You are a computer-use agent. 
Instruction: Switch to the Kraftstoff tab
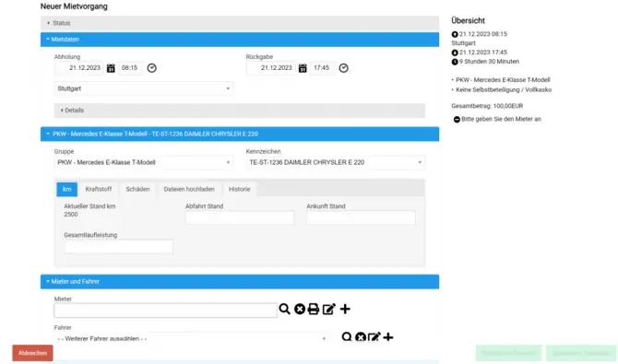coord(99,189)
